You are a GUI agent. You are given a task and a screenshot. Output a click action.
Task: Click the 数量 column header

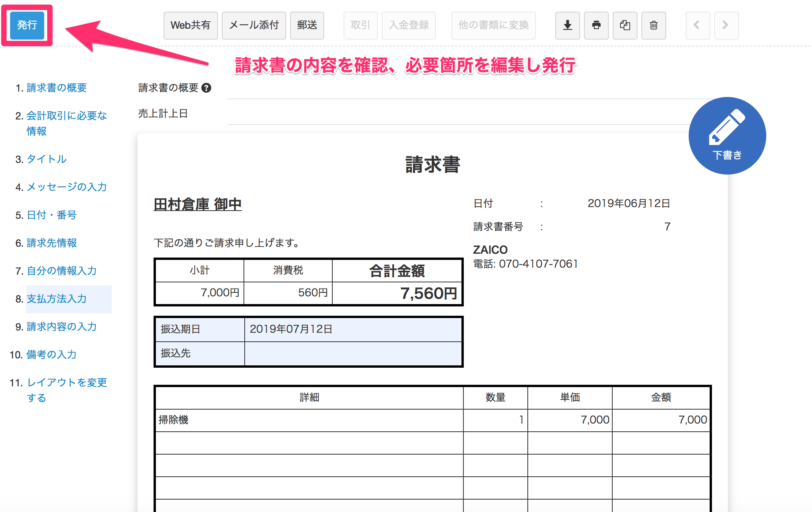[x=495, y=398]
